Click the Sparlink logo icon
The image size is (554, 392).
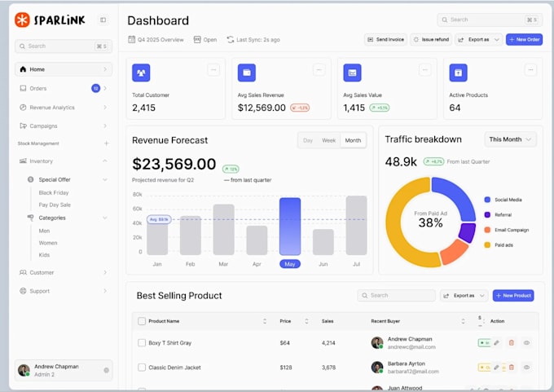click(22, 20)
